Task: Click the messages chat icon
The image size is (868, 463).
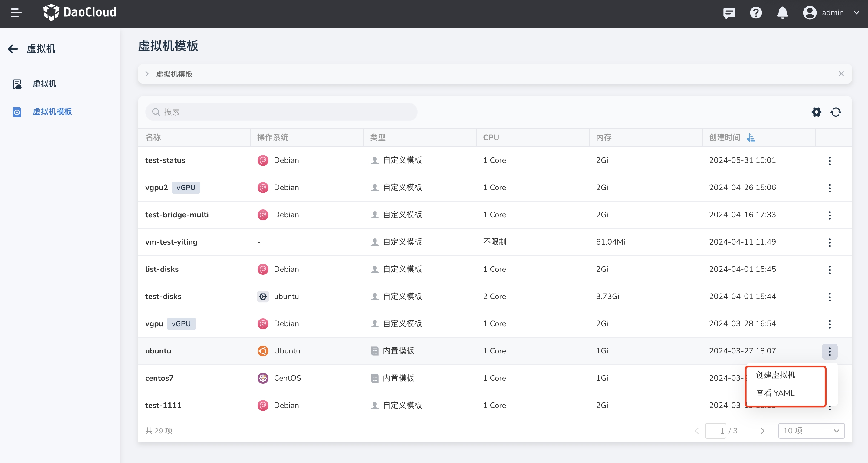Action: [729, 13]
